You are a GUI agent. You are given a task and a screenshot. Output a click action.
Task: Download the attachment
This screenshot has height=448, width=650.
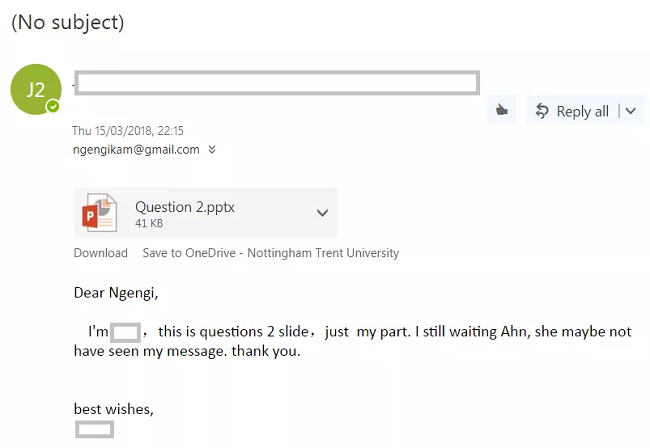[101, 253]
